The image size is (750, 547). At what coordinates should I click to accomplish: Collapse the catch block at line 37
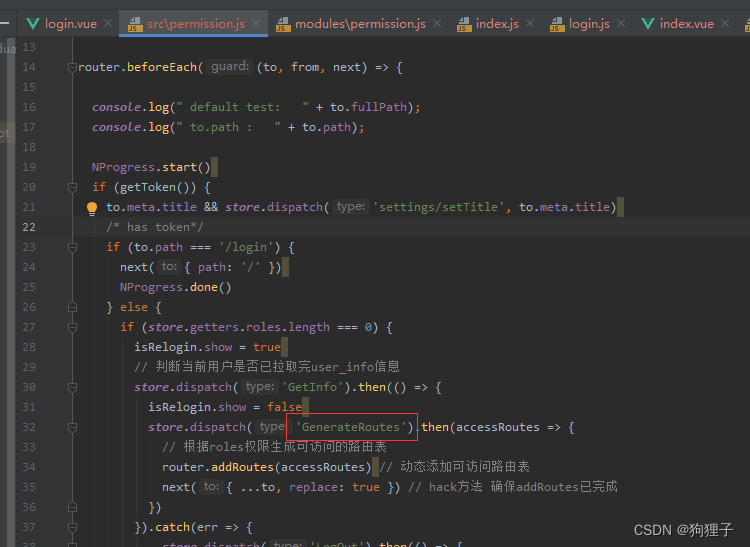[x=72, y=527]
